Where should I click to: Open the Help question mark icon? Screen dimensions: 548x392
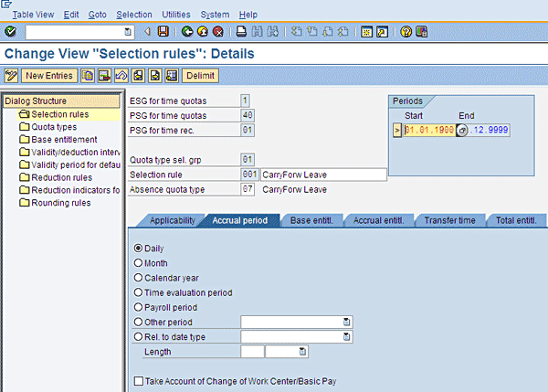pyautogui.click(x=406, y=32)
